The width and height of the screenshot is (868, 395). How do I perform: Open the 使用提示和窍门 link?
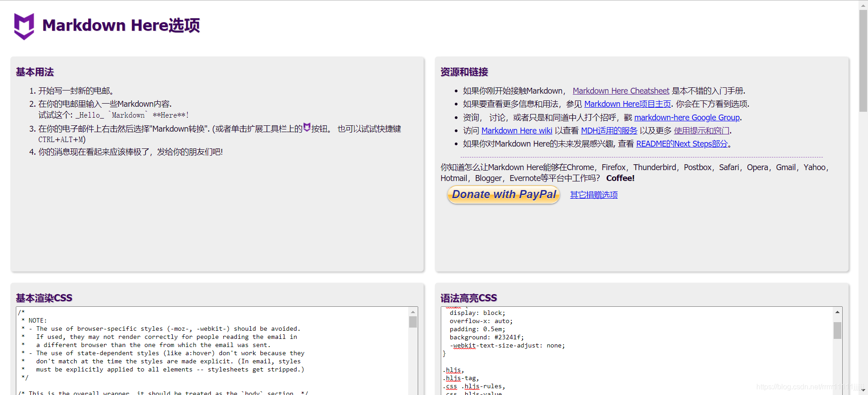(702, 131)
